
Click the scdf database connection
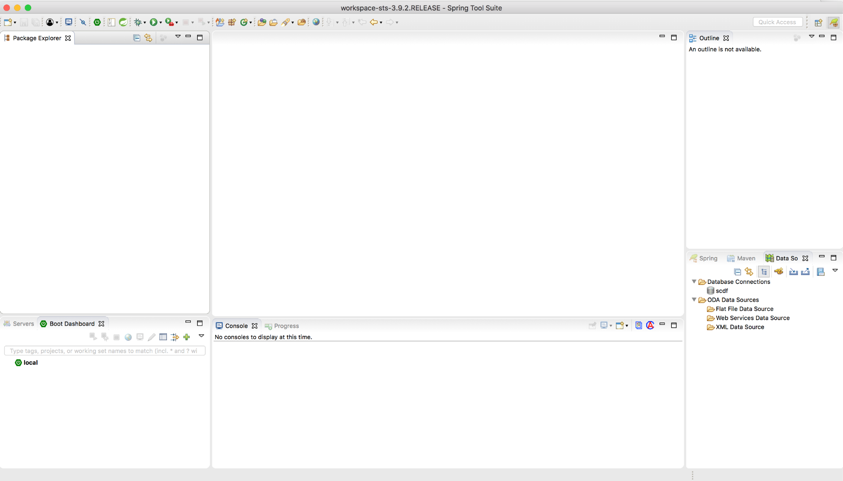(721, 291)
